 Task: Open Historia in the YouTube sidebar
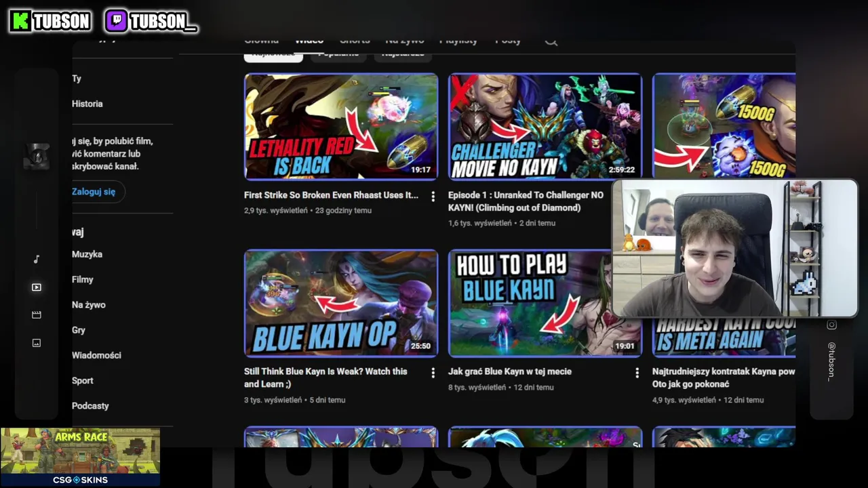pos(87,104)
